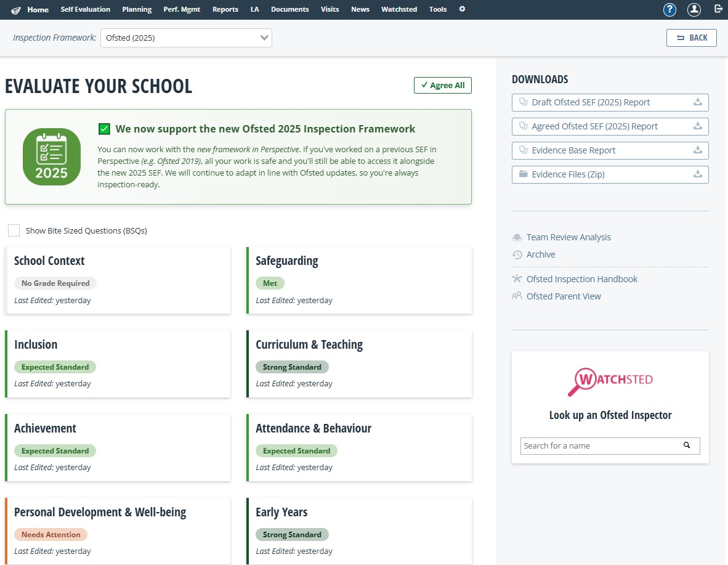The width and height of the screenshot is (728, 565).
Task: Click the Met badge under Safeguarding
Action: [x=270, y=283]
